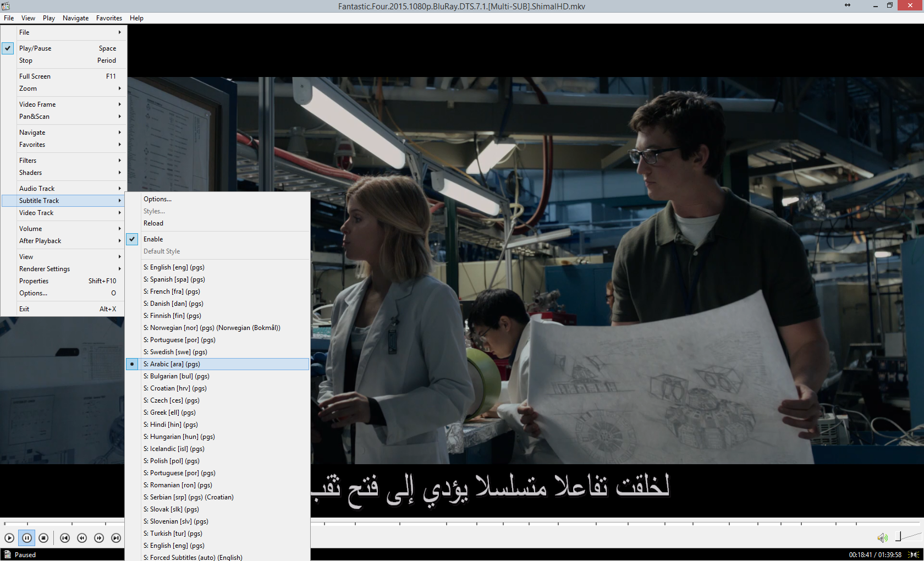Click Reload in the subtitle submenu

coord(218,223)
